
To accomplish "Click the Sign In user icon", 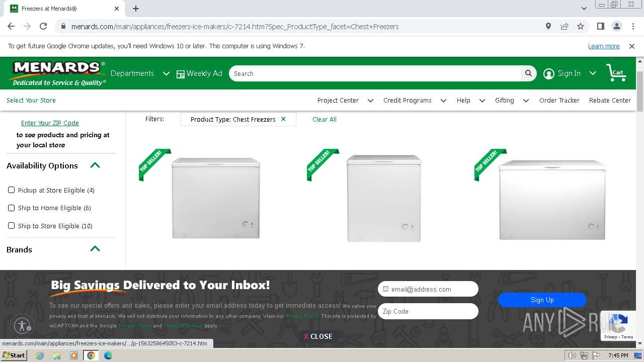I will 549,74.
